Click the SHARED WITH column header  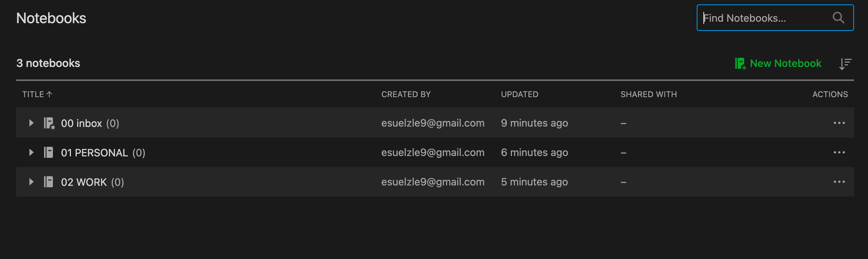pyautogui.click(x=649, y=95)
